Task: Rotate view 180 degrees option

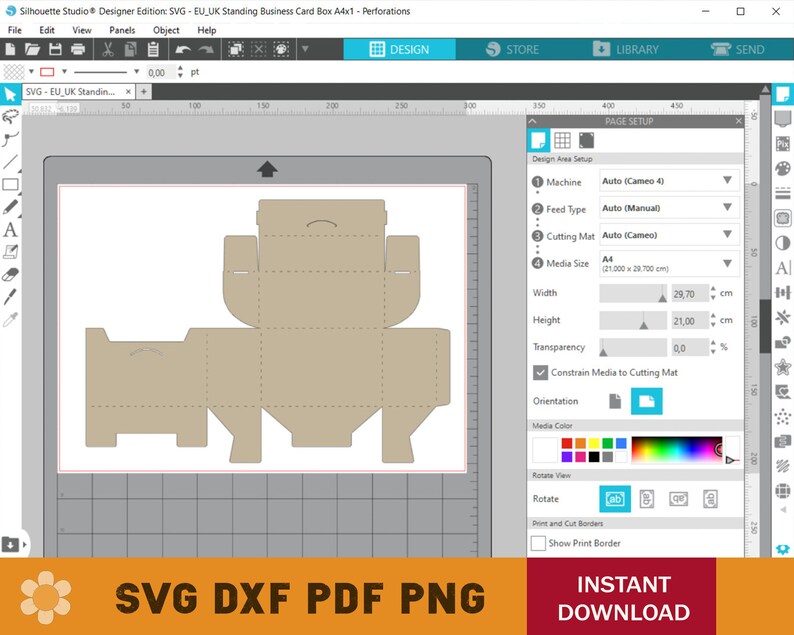Action: coord(679,499)
